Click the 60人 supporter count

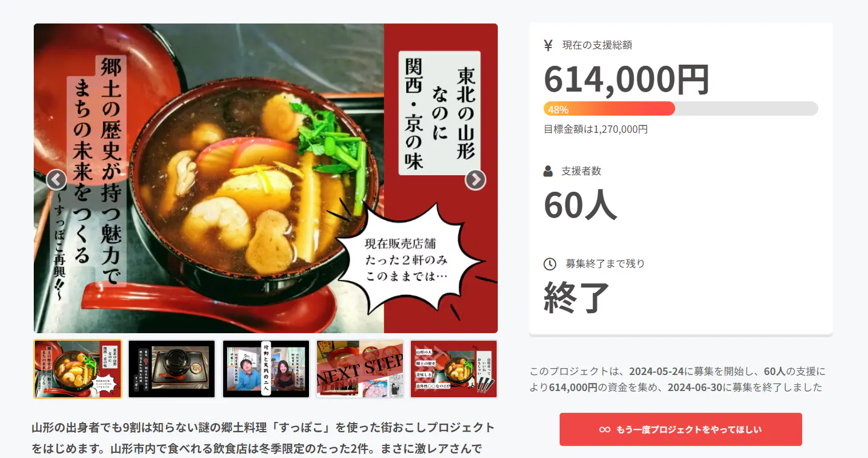pyautogui.click(x=580, y=205)
